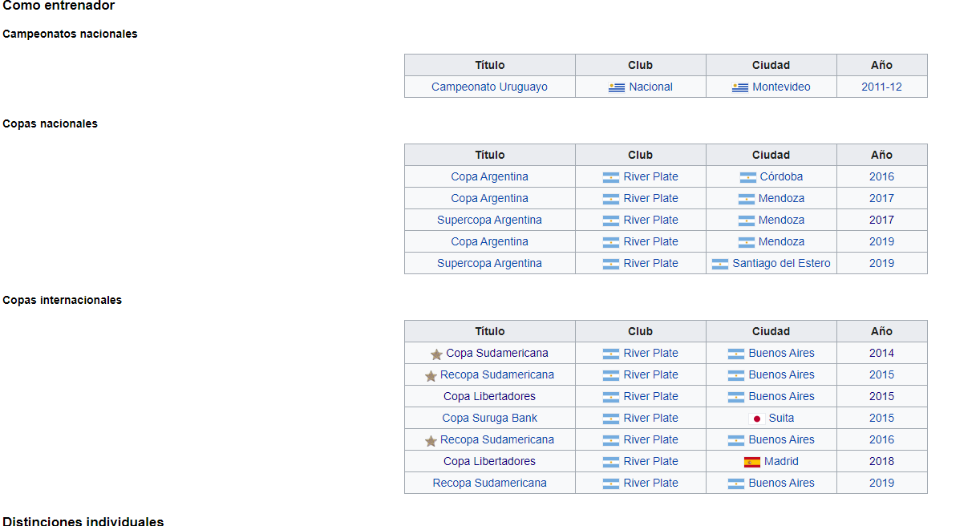Click River Plate's flag in the Copa Argentina 2019 row
This screenshot has width=980, height=526.
point(611,242)
